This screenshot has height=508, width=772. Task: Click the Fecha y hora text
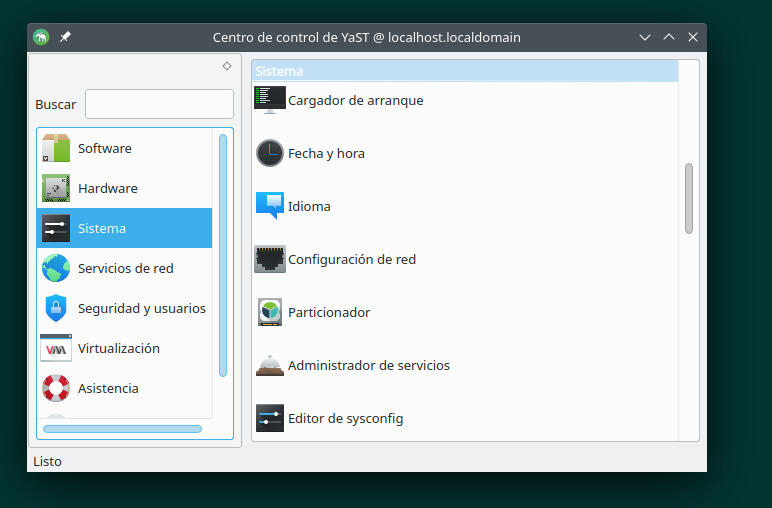[x=326, y=154]
